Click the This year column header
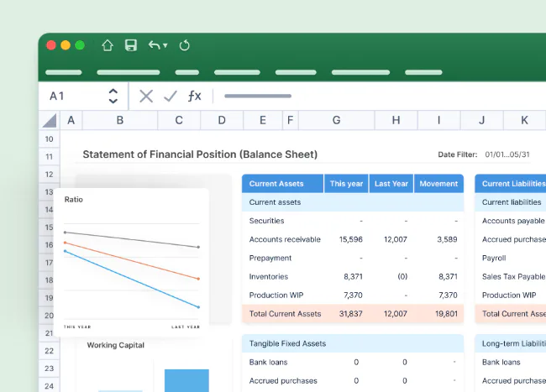Image resolution: width=546 pixels, height=392 pixels. click(x=346, y=184)
